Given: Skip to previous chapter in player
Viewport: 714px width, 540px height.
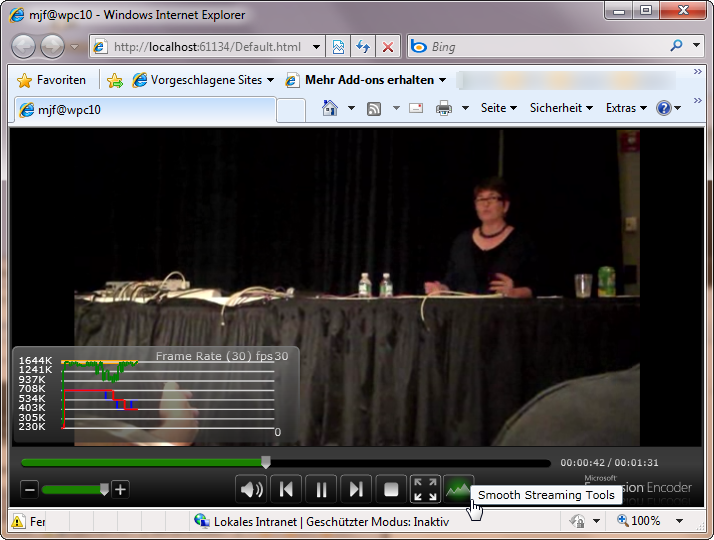Looking at the screenshot, I should [286, 490].
